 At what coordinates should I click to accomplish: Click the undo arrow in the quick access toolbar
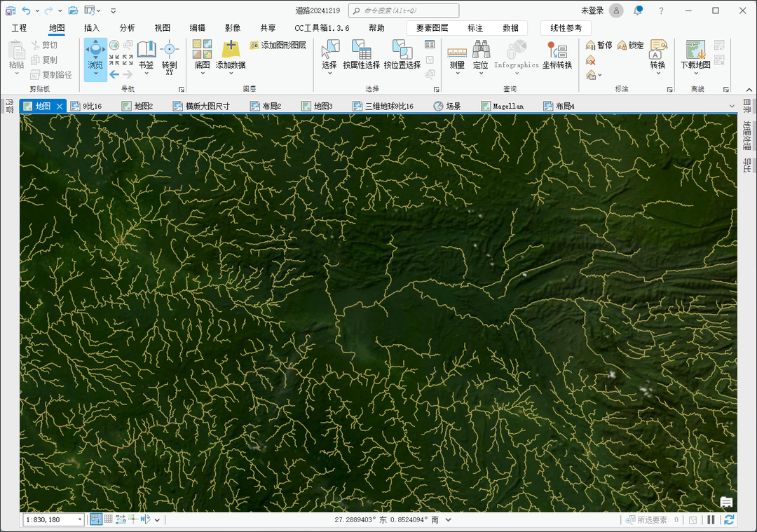point(26,10)
